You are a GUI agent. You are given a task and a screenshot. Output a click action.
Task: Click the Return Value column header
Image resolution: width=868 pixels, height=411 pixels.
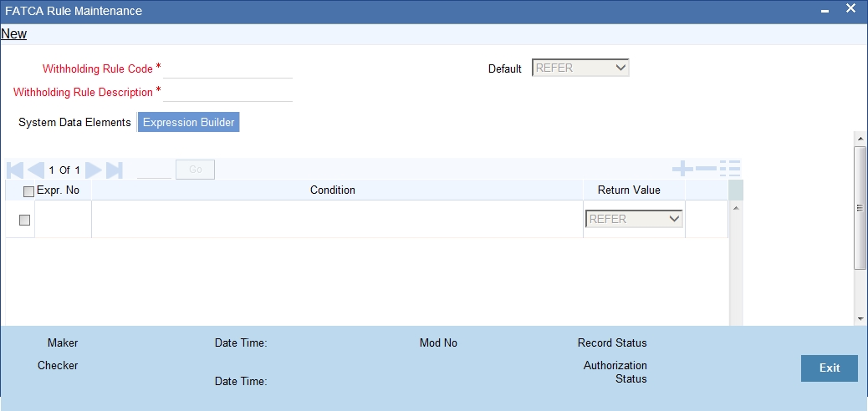click(629, 190)
